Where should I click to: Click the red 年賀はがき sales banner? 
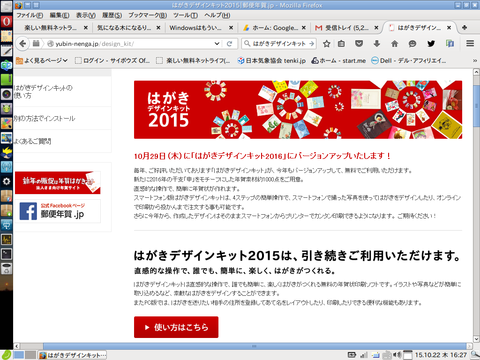click(58, 183)
